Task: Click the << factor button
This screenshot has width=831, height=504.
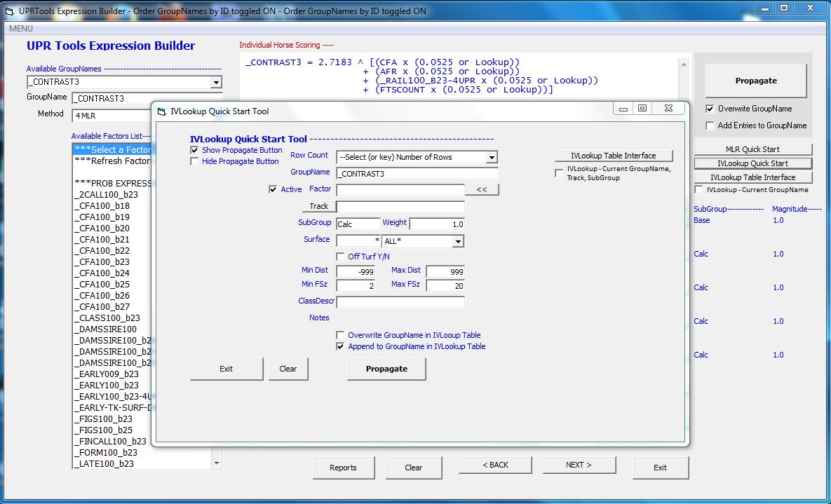Action: [x=482, y=189]
